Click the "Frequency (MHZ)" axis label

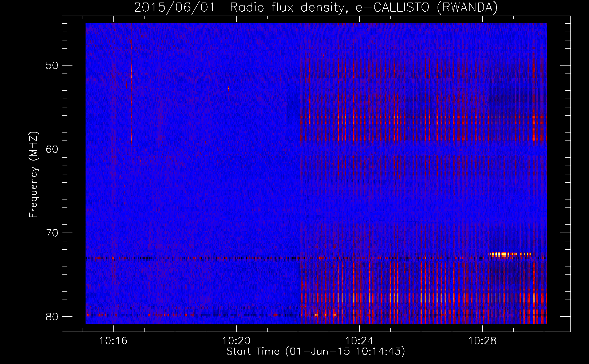[x=33, y=175]
